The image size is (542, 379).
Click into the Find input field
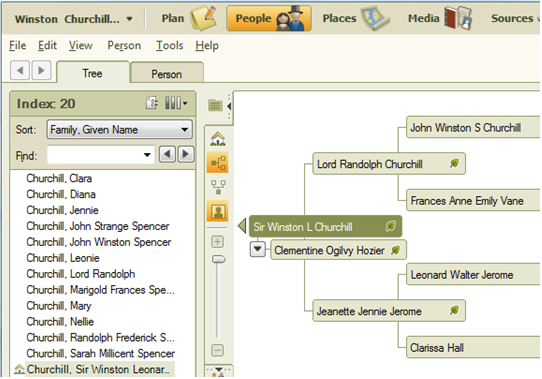click(101, 155)
